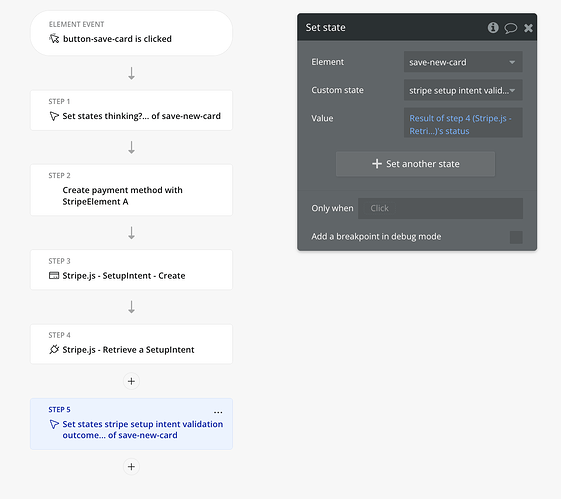The height and width of the screenshot is (499, 561).
Task: Enable the debug mode breakpoint checkbox
Action: point(516,237)
